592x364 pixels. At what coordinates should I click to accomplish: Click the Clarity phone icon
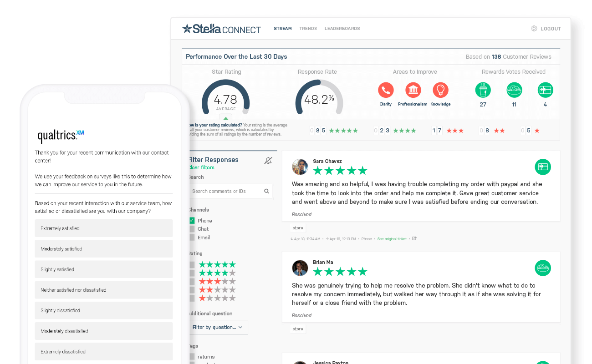(386, 90)
